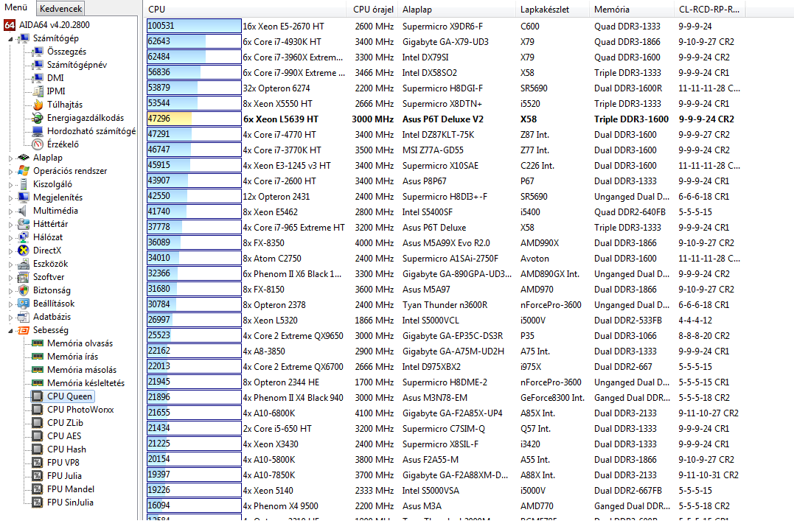The image size is (794, 532).
Task: Click the IPMI icon
Action: pyautogui.click(x=38, y=91)
